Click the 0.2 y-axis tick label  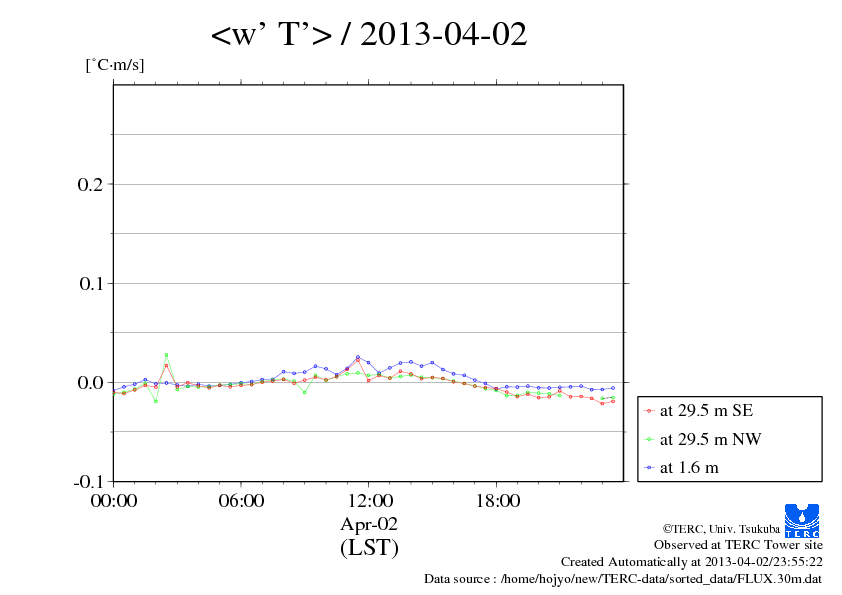[91, 184]
